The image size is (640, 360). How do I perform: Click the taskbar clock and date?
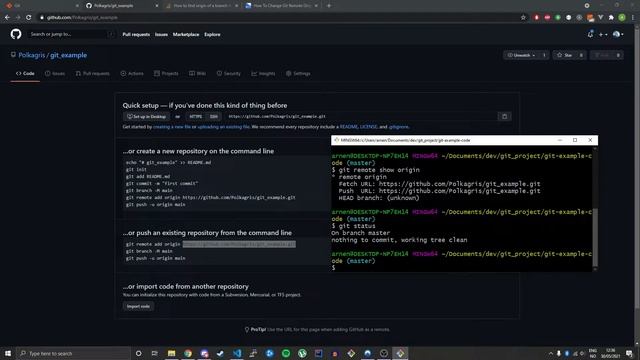click(610, 353)
